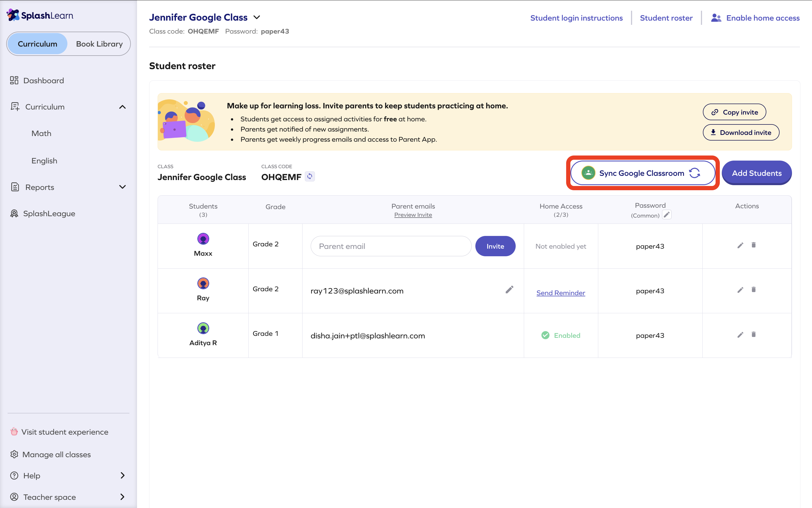The height and width of the screenshot is (508, 812).
Task: Click Enable home access
Action: click(763, 18)
